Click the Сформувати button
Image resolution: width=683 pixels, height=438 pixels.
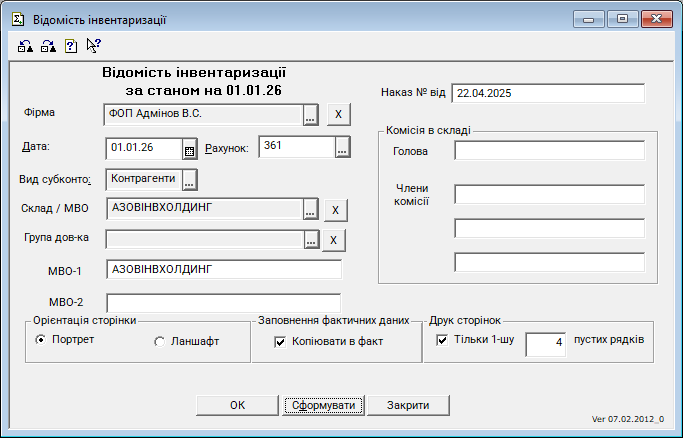(320, 405)
